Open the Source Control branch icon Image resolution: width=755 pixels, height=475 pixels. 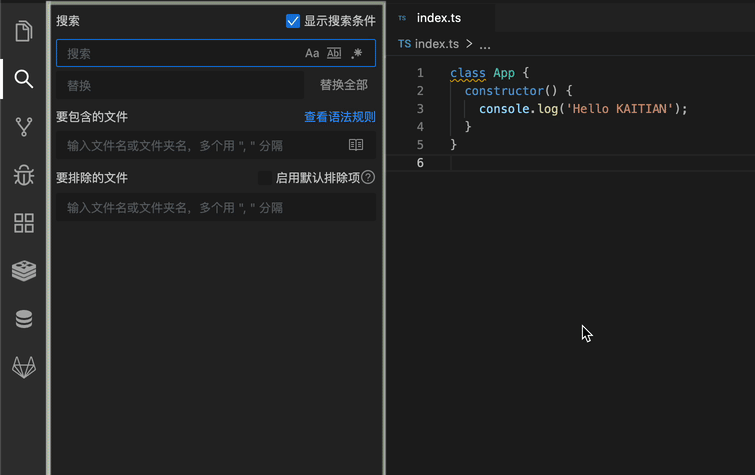click(24, 127)
